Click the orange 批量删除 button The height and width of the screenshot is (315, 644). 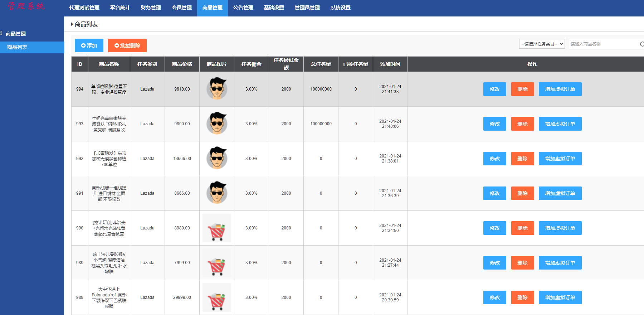(127, 45)
